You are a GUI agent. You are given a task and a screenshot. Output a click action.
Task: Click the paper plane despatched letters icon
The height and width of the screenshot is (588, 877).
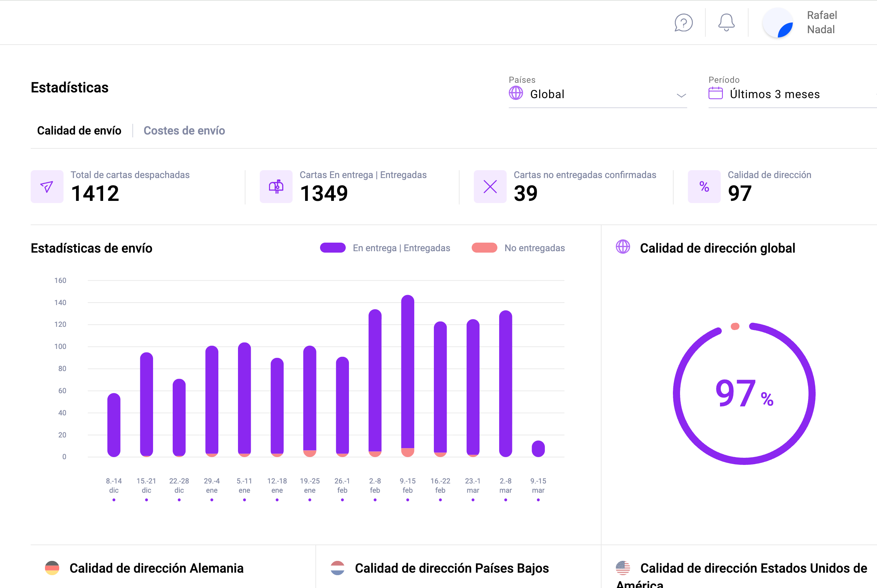pos(47,186)
